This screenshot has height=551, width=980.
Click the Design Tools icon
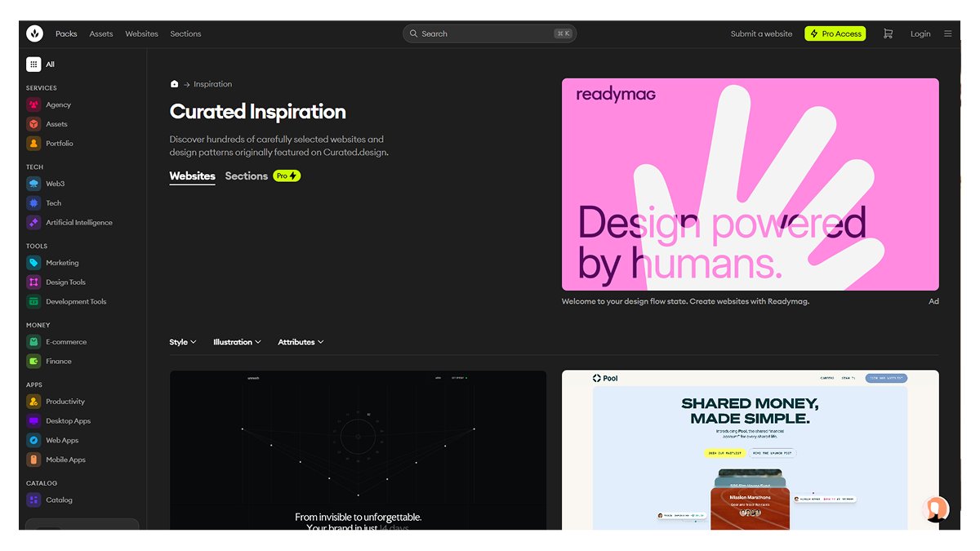click(x=33, y=282)
